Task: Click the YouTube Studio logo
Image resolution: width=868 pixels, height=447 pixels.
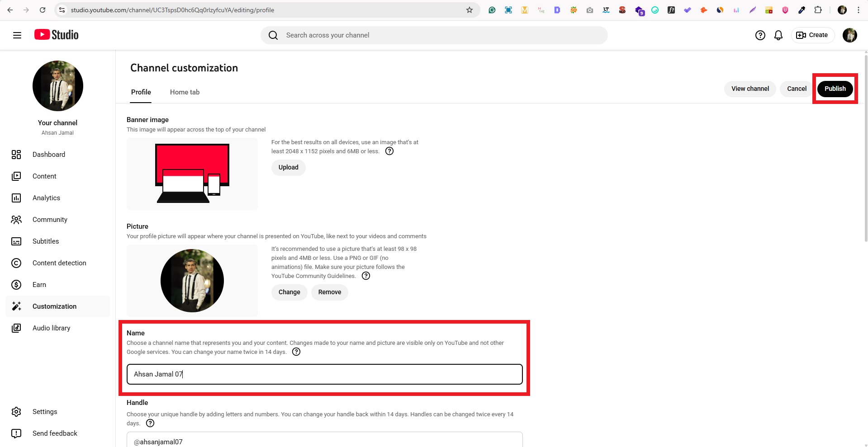Action: tap(56, 35)
